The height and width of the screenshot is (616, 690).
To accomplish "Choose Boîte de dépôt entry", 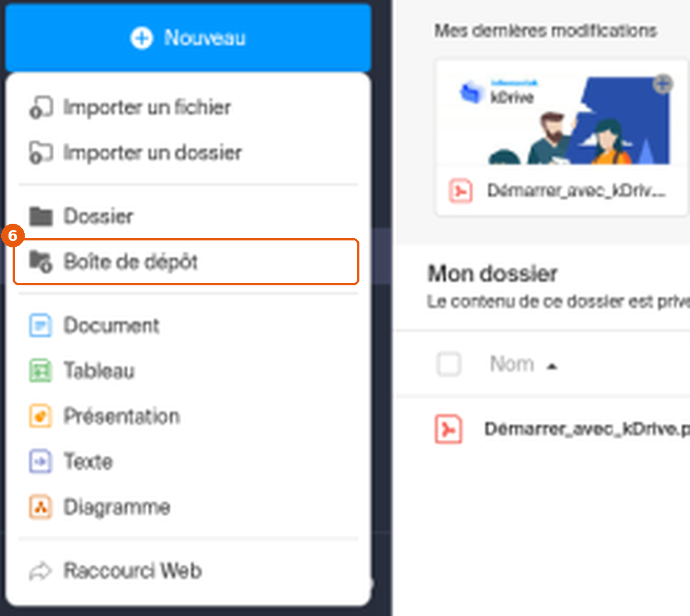I will tap(186, 262).
